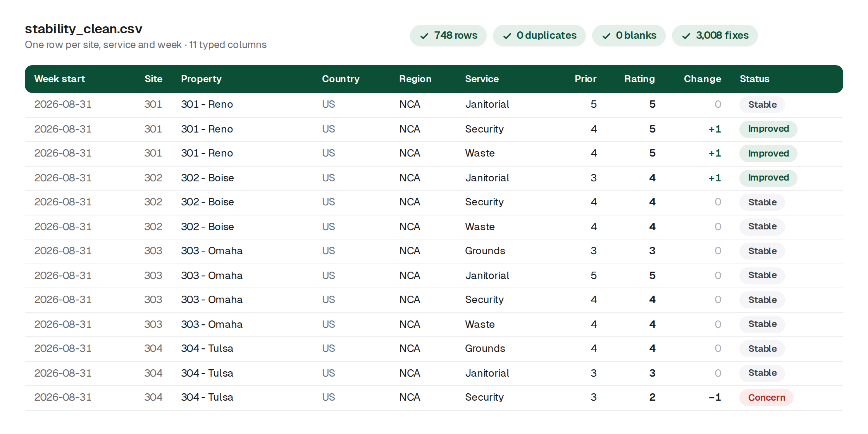The height and width of the screenshot is (434, 868).
Task: Click the Week start column header
Action: (60, 79)
